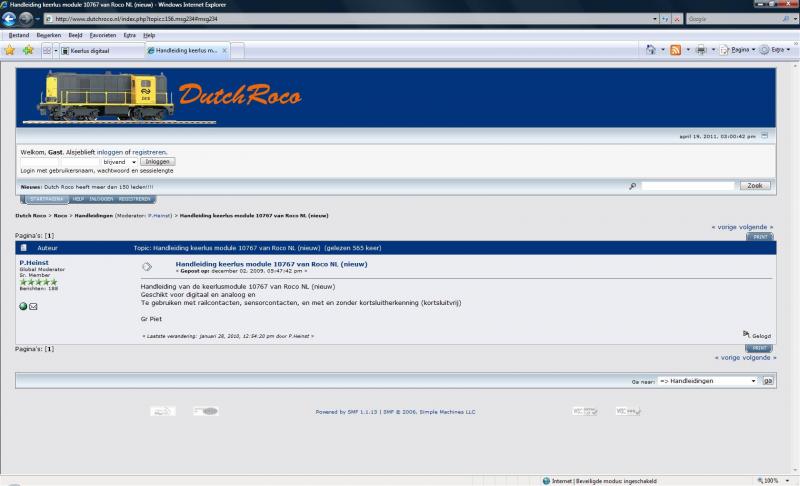Click the forum search magnifier icon
This screenshot has height=486, width=800.
(x=633, y=186)
